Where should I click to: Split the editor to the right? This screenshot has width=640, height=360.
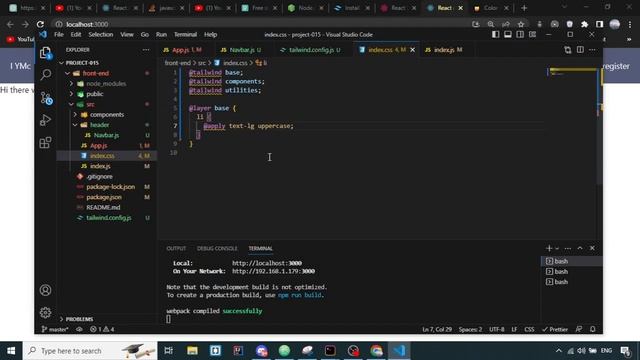click(580, 50)
